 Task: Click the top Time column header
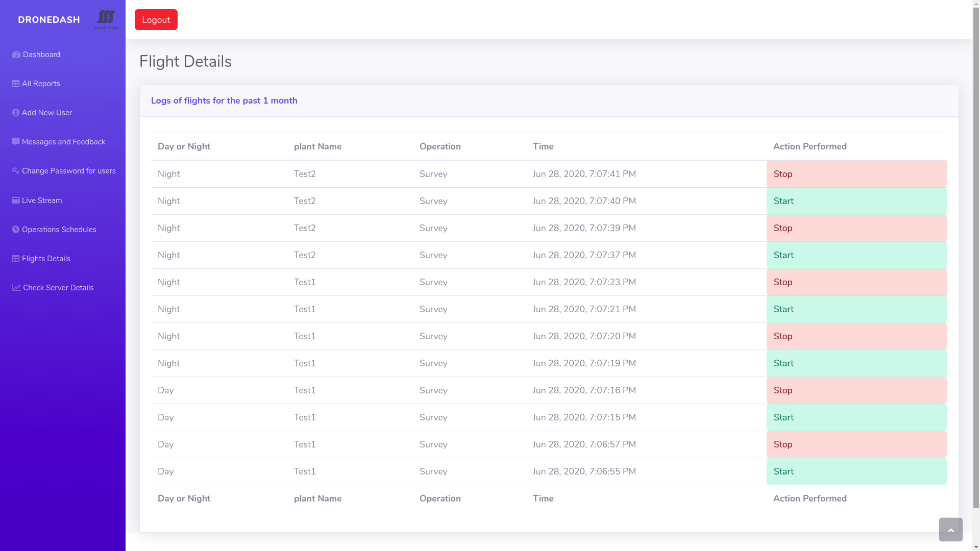point(543,146)
